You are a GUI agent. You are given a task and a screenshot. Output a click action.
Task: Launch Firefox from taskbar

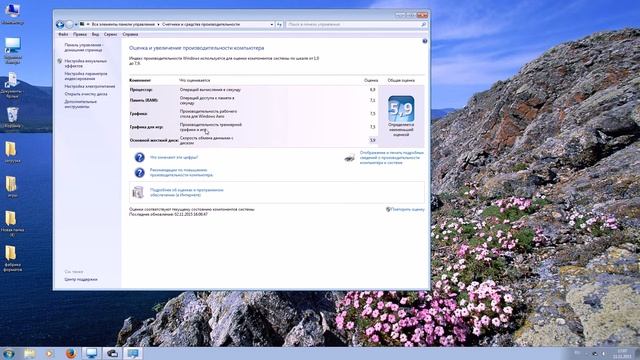tap(71, 353)
